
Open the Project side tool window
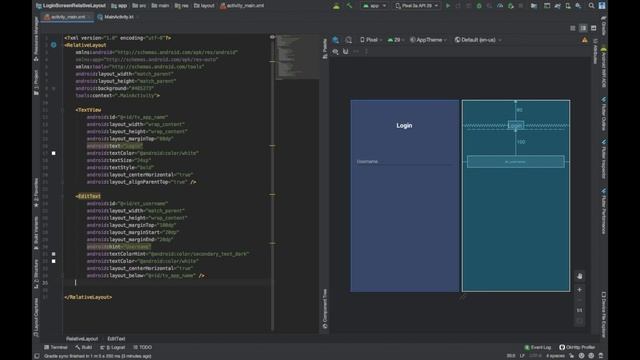pyautogui.click(x=36, y=83)
